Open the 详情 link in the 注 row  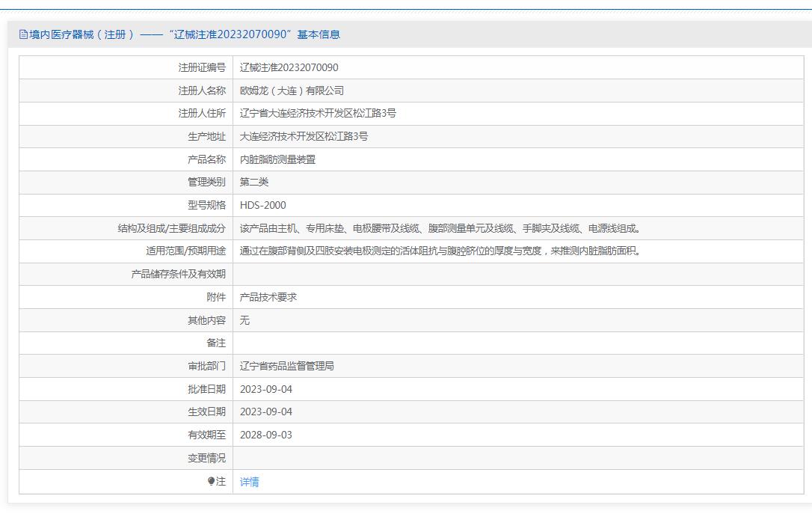[249, 482]
